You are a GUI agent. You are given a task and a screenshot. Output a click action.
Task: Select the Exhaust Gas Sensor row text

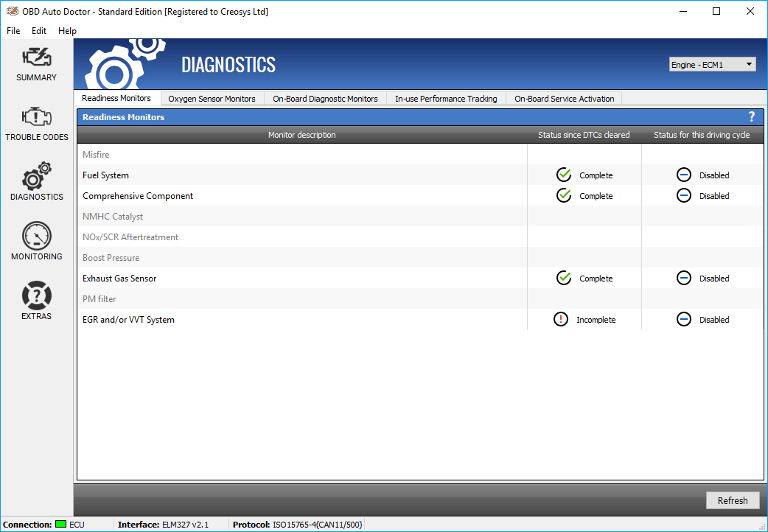coord(119,279)
